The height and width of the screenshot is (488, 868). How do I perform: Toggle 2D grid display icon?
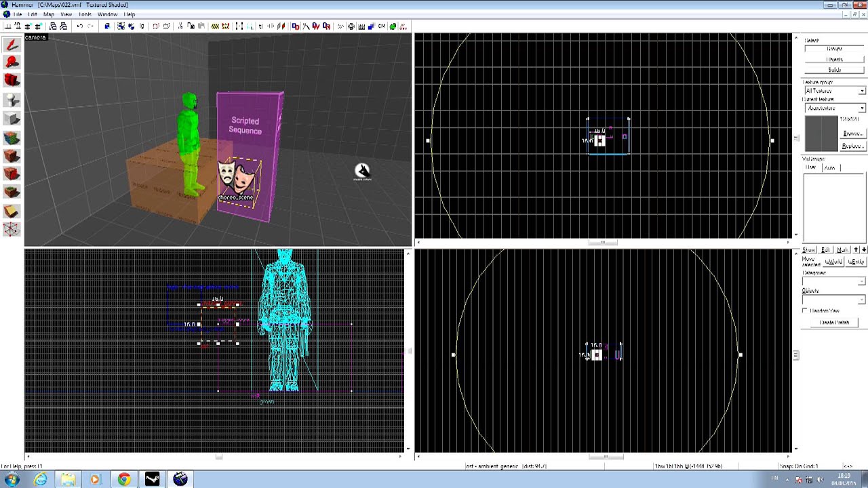tap(7, 26)
